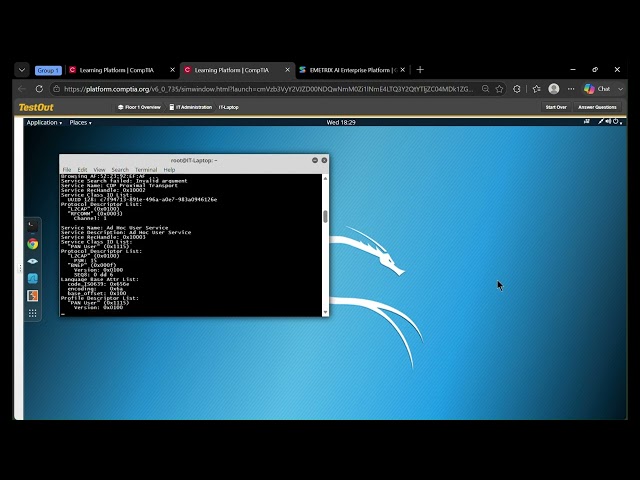Screen dimensions: 640x480
Task: Click the Answer Questions button
Action: tap(597, 107)
